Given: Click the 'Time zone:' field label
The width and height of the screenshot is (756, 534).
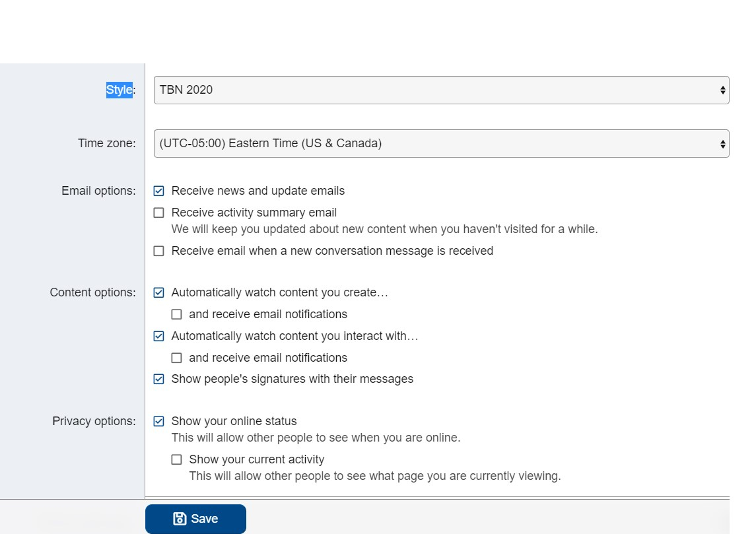Looking at the screenshot, I should (106, 143).
